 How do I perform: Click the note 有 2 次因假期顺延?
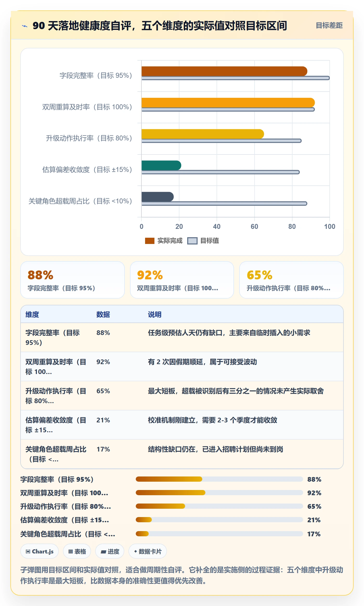coord(202,362)
